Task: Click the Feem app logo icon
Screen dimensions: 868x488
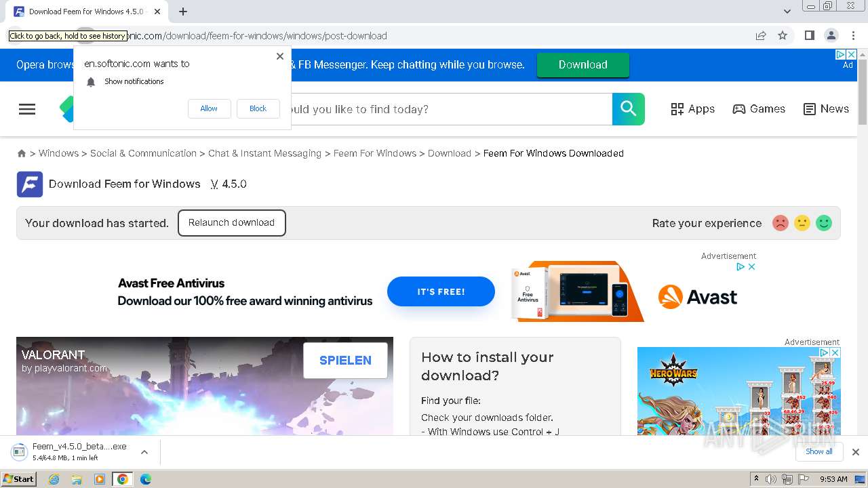Action: click(30, 184)
